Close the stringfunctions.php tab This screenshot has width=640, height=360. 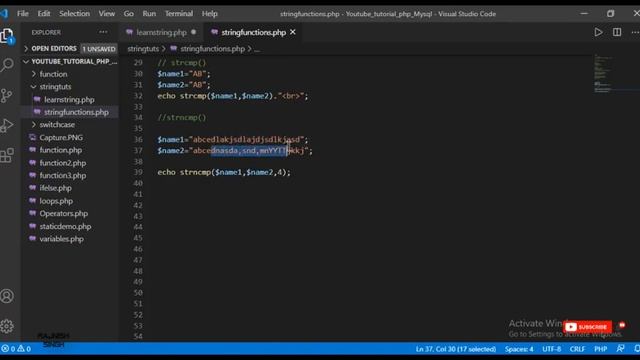click(x=293, y=32)
